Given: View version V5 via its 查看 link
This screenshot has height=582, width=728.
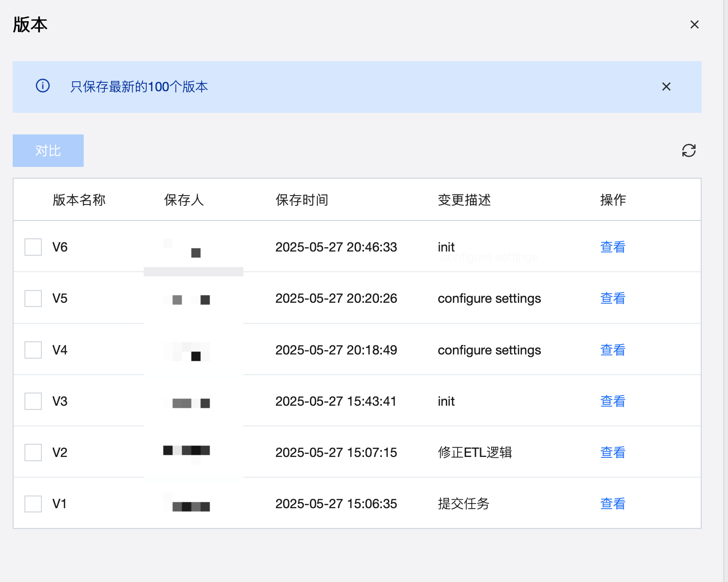Looking at the screenshot, I should click(612, 298).
